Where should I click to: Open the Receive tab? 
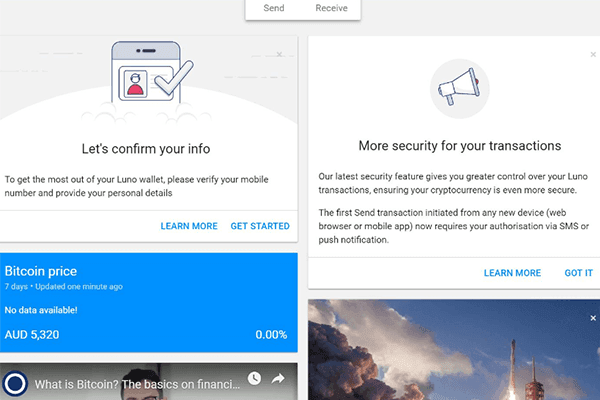click(331, 8)
